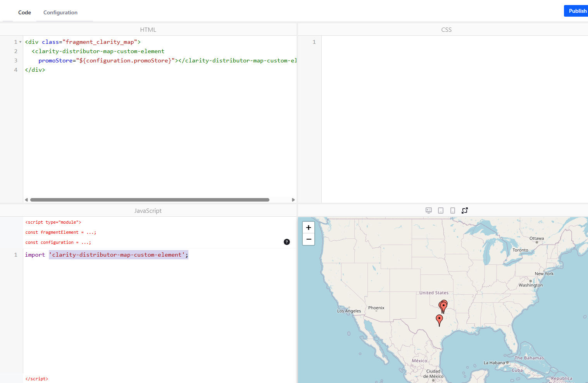Click the script type="module" opening tag
Screen dimensions: 588x383
[x=53, y=222]
